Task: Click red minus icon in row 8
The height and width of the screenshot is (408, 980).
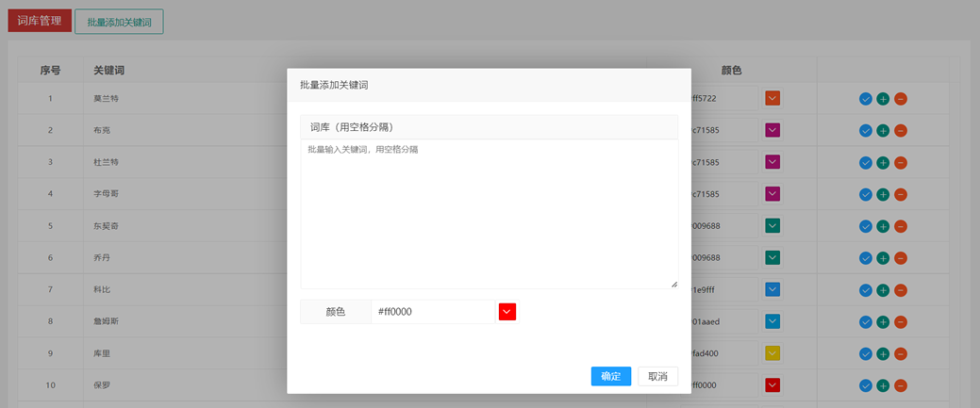Action: click(901, 322)
